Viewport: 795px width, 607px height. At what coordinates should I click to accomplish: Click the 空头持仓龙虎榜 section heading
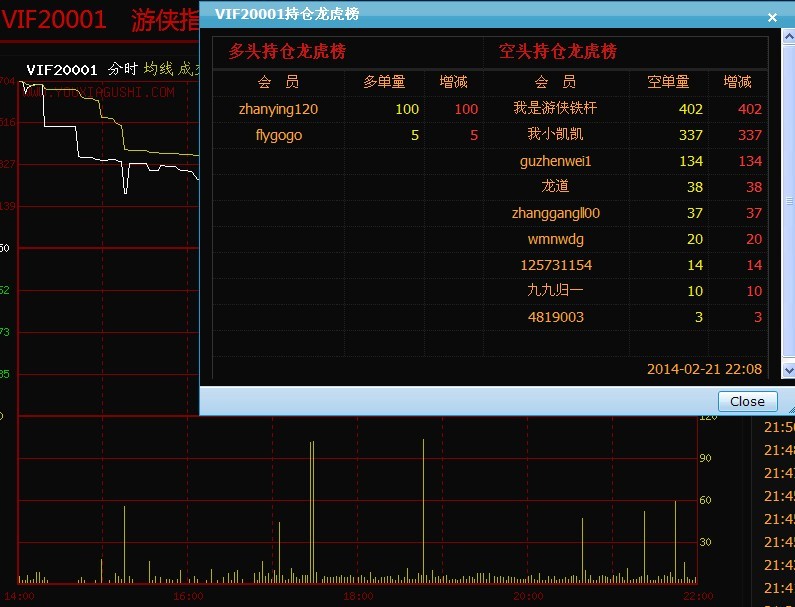(x=558, y=52)
